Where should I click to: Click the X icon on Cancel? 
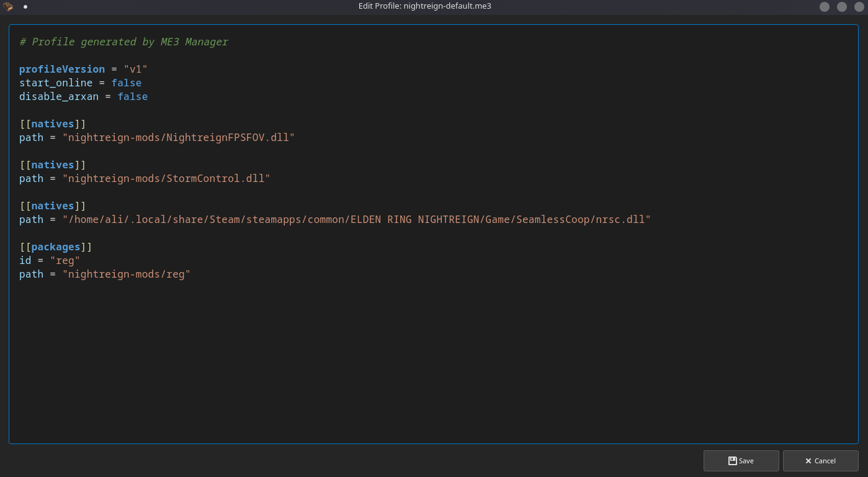[x=808, y=461]
